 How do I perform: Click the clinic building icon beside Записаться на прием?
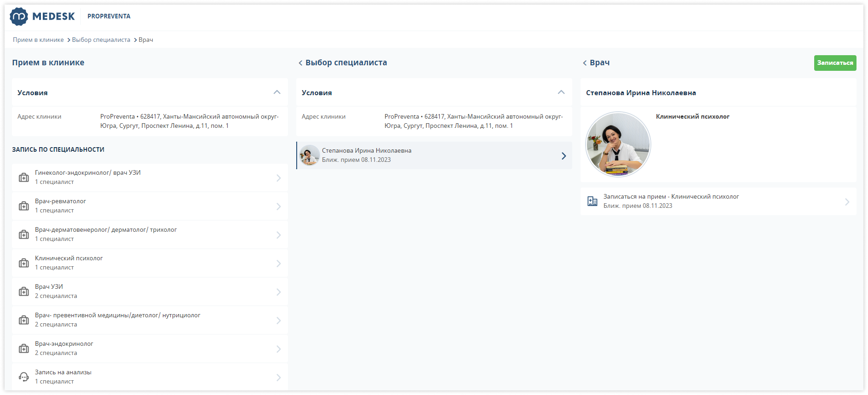click(x=592, y=201)
